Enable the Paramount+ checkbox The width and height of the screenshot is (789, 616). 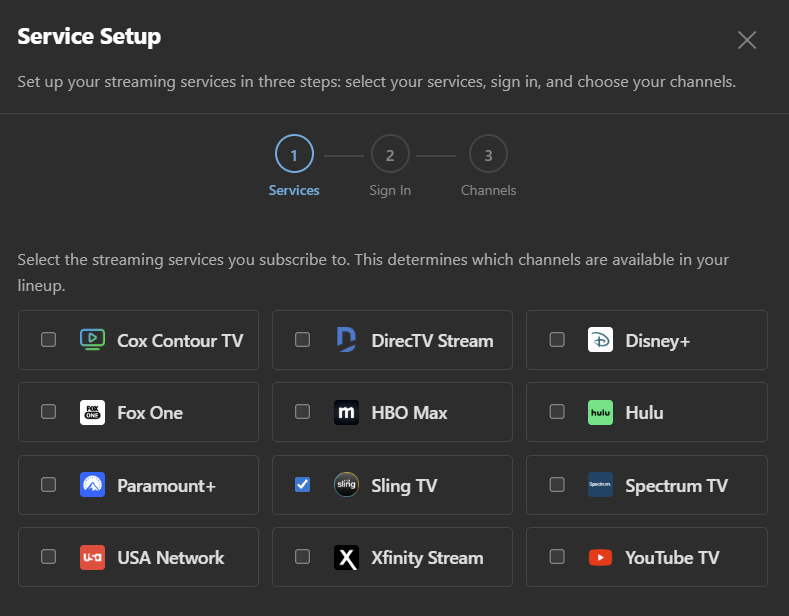[x=48, y=485]
